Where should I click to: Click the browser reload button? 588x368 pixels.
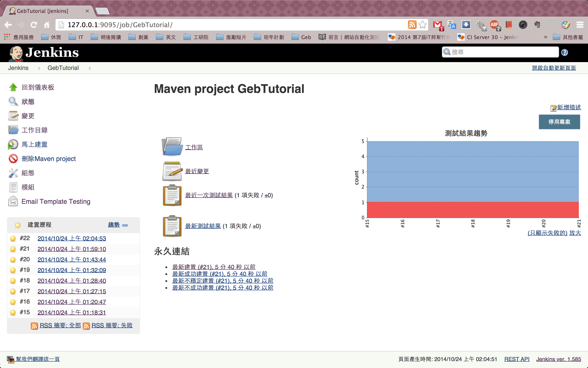tap(34, 25)
